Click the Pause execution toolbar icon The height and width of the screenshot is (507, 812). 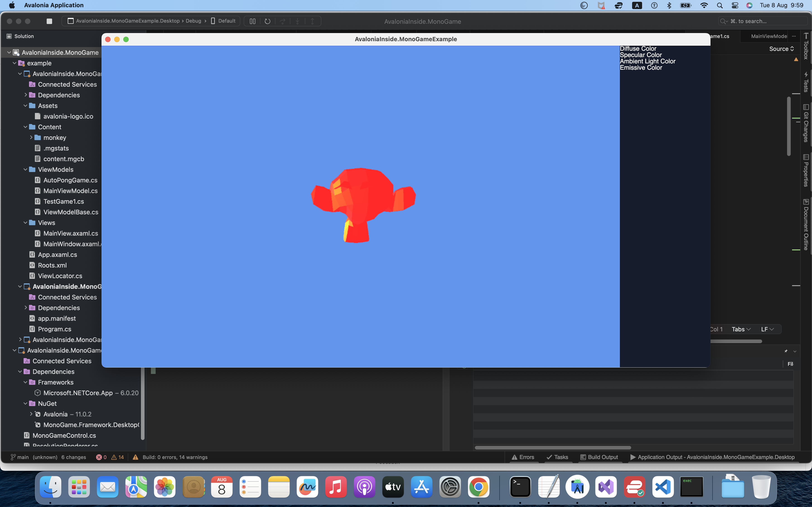pos(253,21)
